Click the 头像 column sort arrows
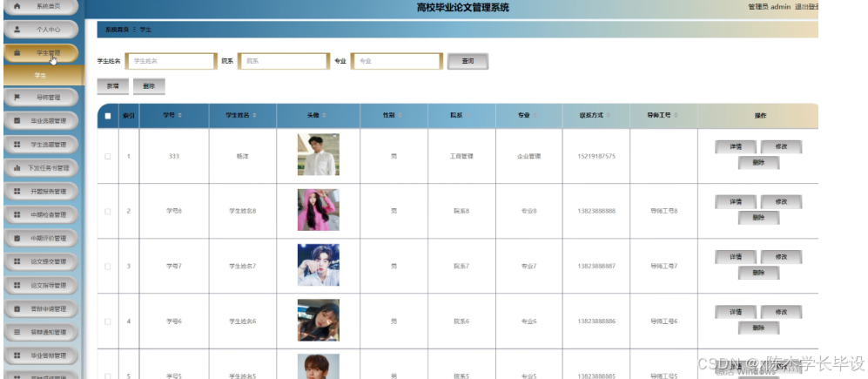The height and width of the screenshot is (379, 868). point(324,116)
